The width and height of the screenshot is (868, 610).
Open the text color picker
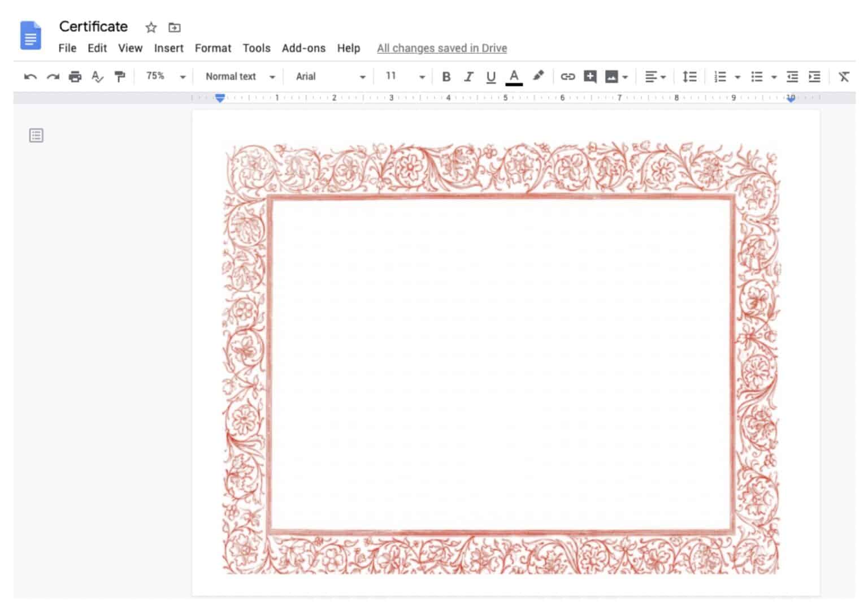[514, 77]
